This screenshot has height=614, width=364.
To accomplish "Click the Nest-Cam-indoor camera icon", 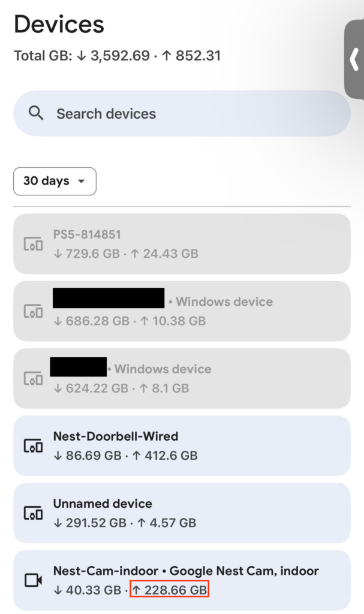I will 33,580.
